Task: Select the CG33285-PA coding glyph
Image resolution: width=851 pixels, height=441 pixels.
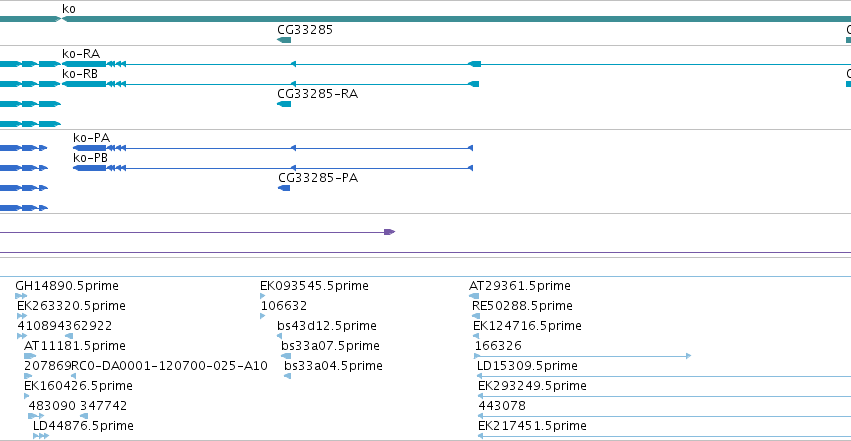Action: [x=284, y=188]
